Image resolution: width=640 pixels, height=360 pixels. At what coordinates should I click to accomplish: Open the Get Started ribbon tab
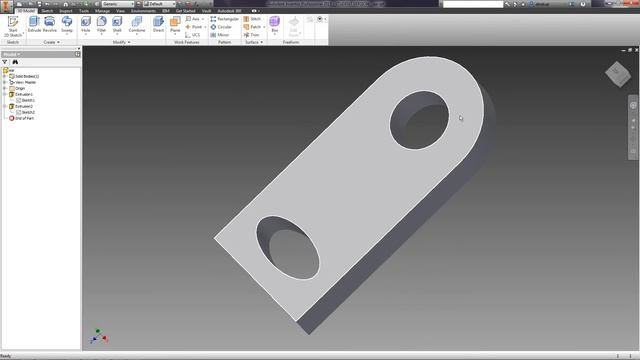pyautogui.click(x=185, y=11)
